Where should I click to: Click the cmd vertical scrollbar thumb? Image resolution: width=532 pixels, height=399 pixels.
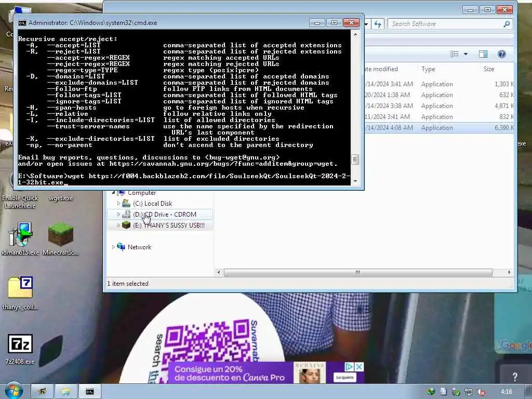355,159
